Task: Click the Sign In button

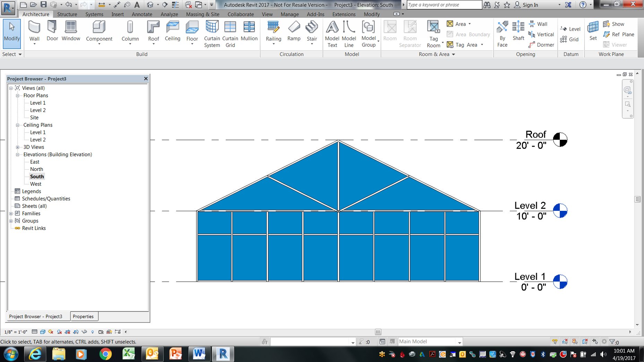Action: [x=530, y=5]
